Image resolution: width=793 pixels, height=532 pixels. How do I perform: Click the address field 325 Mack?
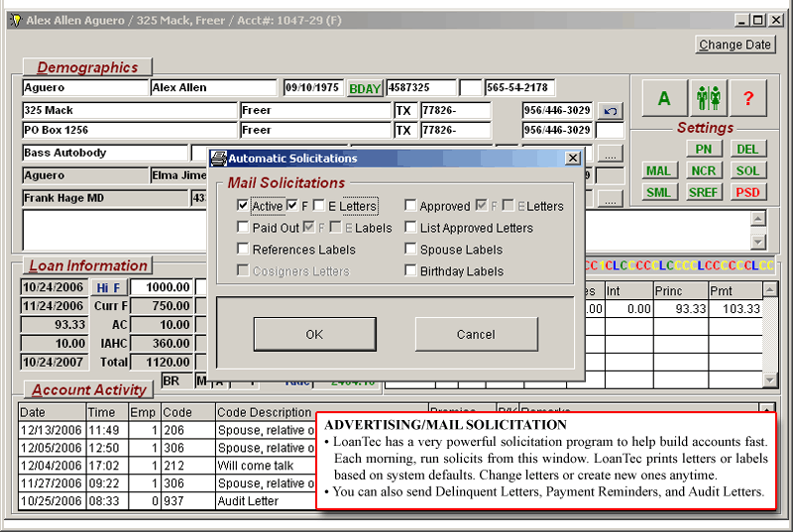pos(130,110)
